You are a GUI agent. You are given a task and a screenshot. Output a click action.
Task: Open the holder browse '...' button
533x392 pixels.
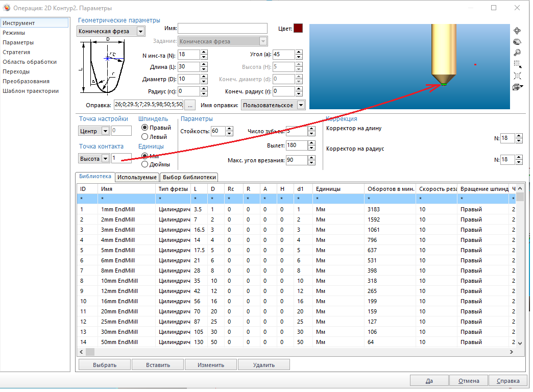click(190, 105)
